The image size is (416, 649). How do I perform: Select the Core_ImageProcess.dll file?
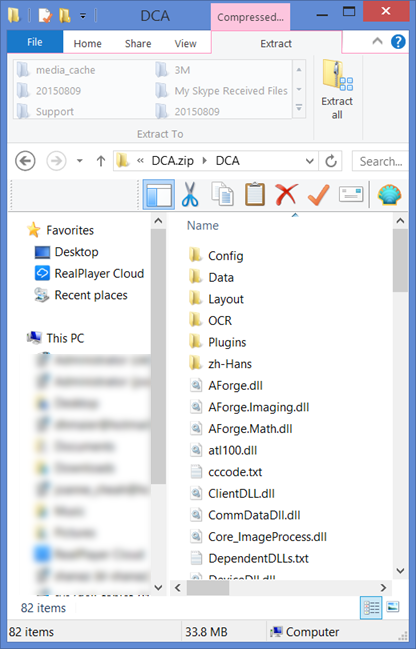coord(258,536)
